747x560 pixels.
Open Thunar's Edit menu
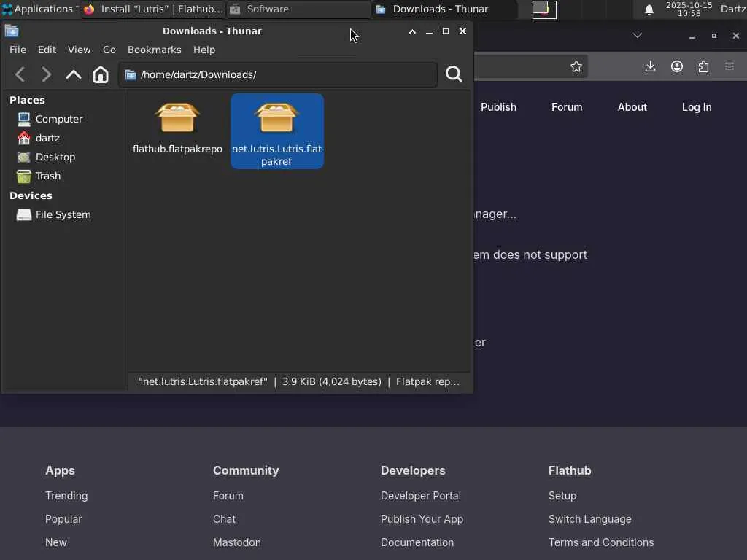[x=47, y=50]
